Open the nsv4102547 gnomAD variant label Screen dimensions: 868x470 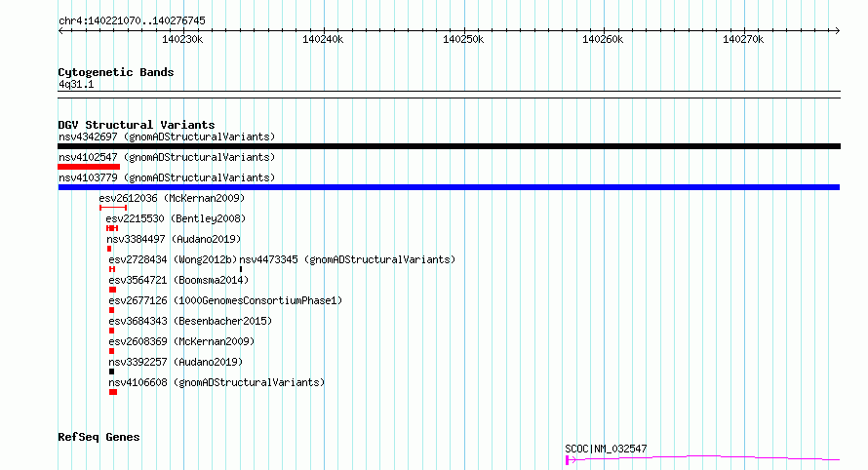click(x=167, y=157)
